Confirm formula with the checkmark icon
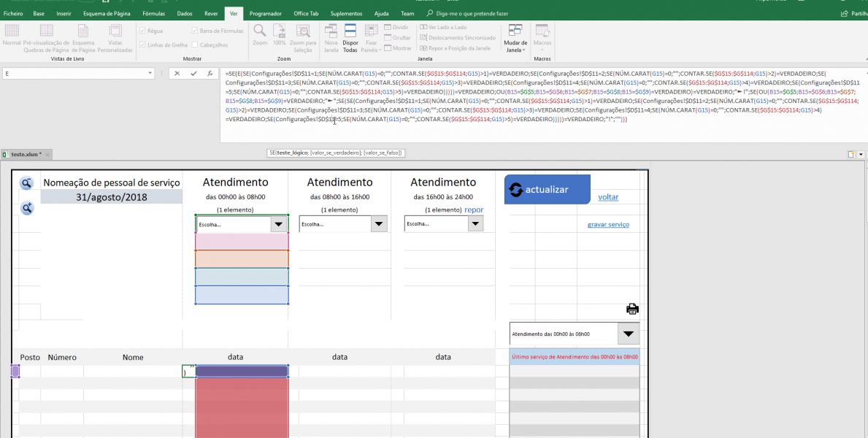Image resolution: width=868 pixels, height=438 pixels. click(x=193, y=74)
